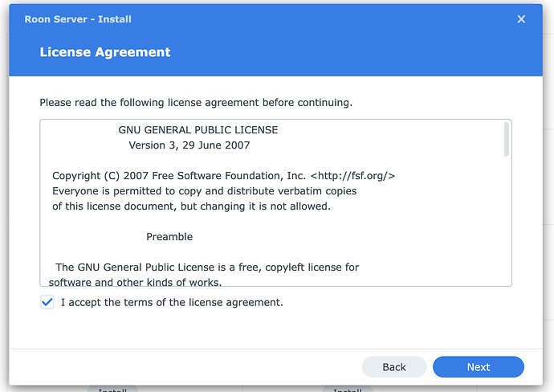Click the 'Copyright (C) 2007 Free Software Foundation' line
Image resolution: width=554 pixels, height=392 pixels.
point(224,176)
